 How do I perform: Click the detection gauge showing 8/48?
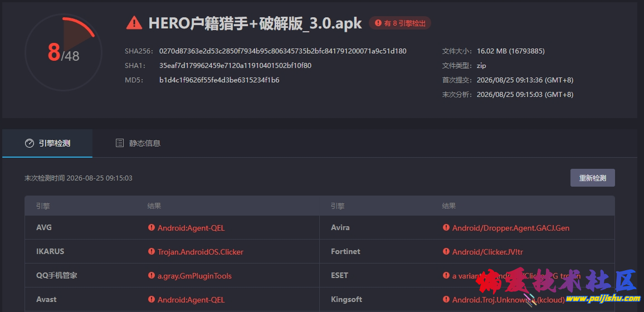point(64,52)
